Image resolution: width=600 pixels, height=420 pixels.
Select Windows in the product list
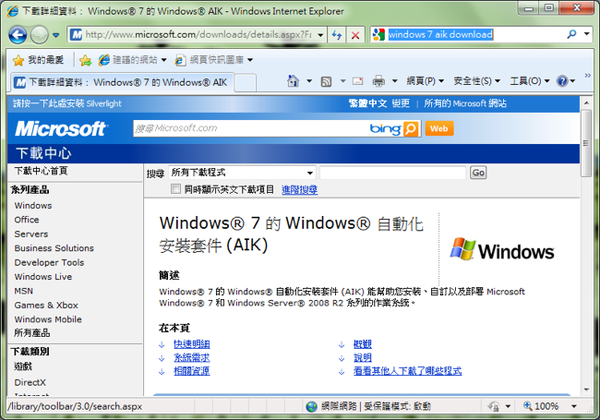click(33, 205)
